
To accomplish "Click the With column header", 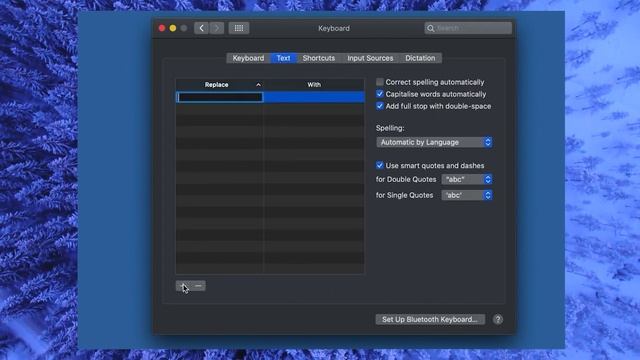I will coord(314,84).
